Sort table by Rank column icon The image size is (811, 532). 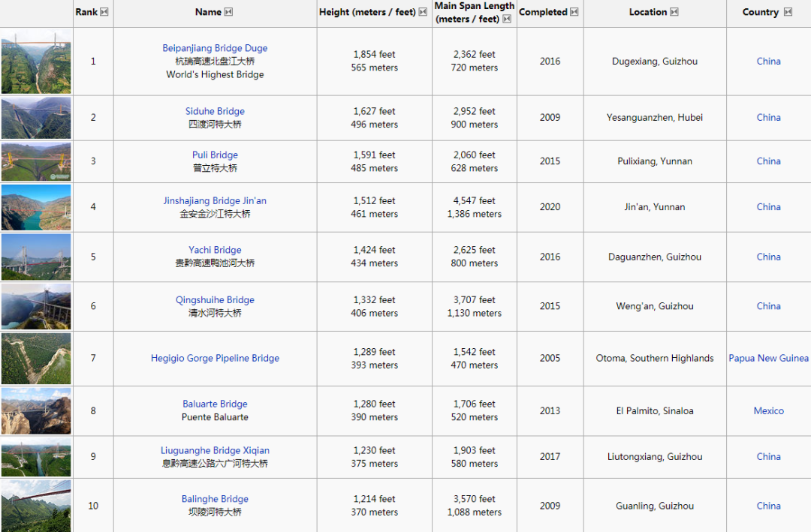coord(104,12)
